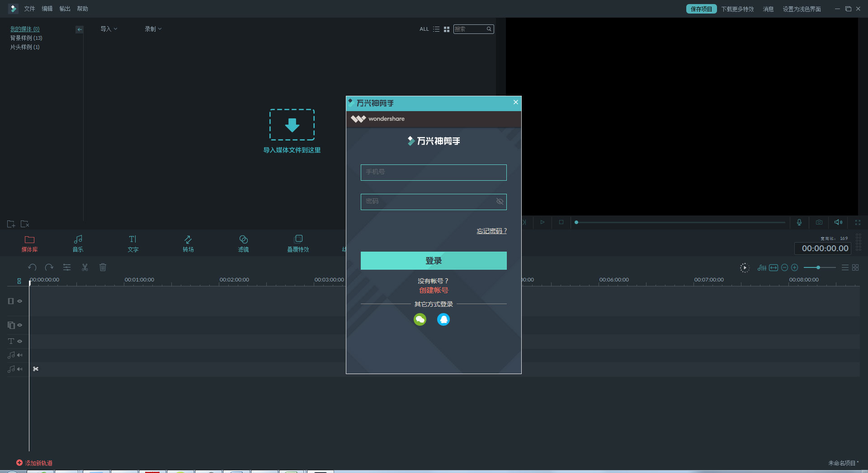This screenshot has width=868, height=473.
Task: Play the preview video
Action: point(542,222)
